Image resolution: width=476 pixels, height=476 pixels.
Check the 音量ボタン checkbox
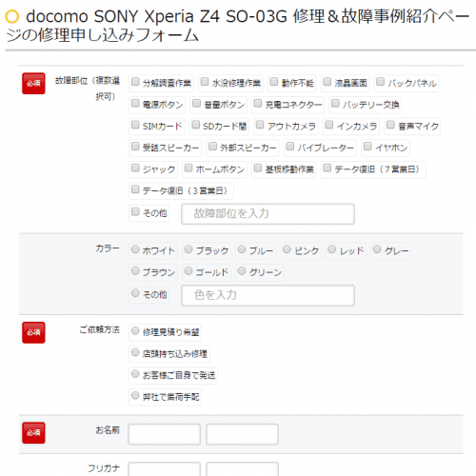click(x=197, y=104)
